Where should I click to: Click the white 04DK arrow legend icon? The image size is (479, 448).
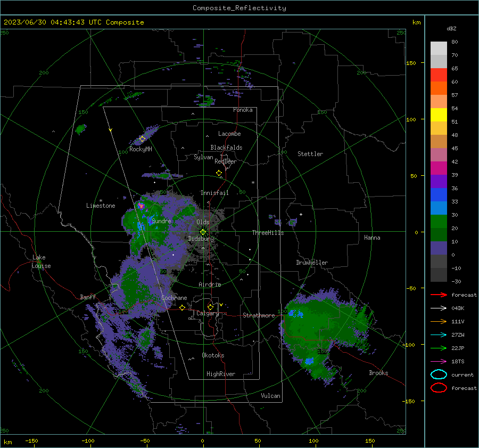click(439, 308)
